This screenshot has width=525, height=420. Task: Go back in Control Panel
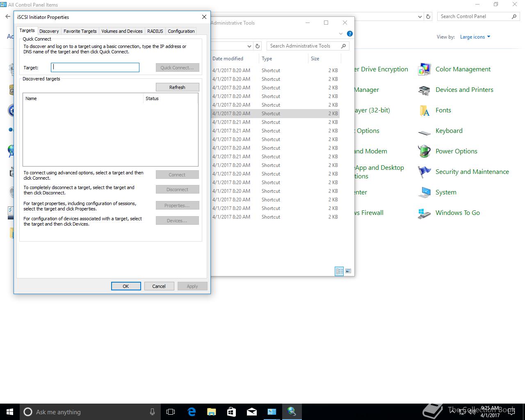8,16
